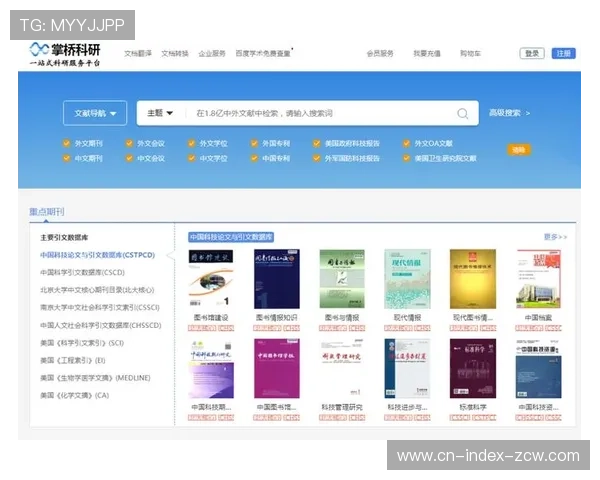The image size is (600, 480).
Task: Click the orange 清除 button
Action: click(x=519, y=150)
